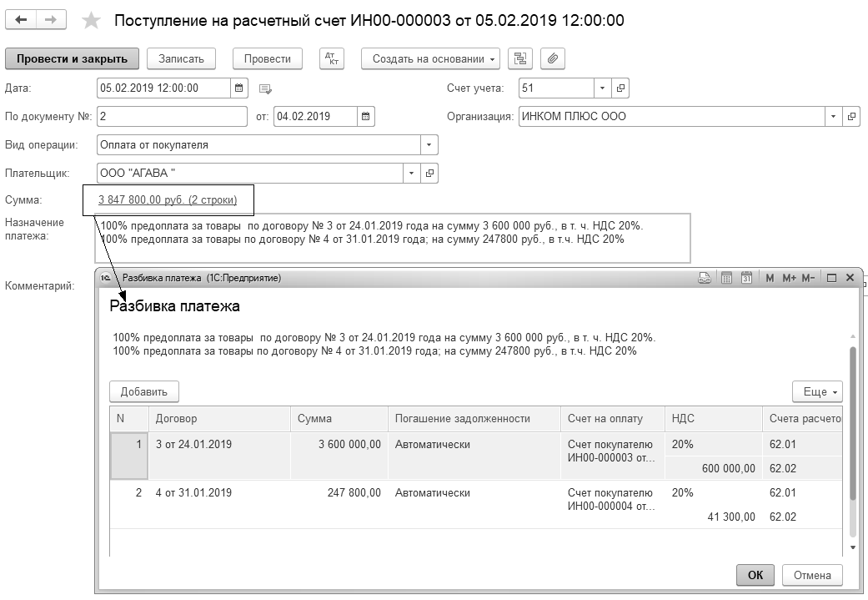868x600 pixels.
Task: Click Погашение задолженности column header
Action: click(x=474, y=419)
